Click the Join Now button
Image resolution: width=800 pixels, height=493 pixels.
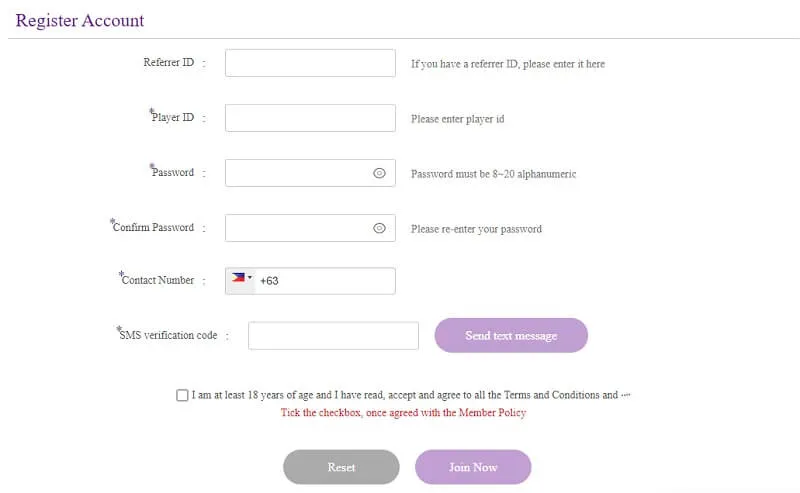473,467
